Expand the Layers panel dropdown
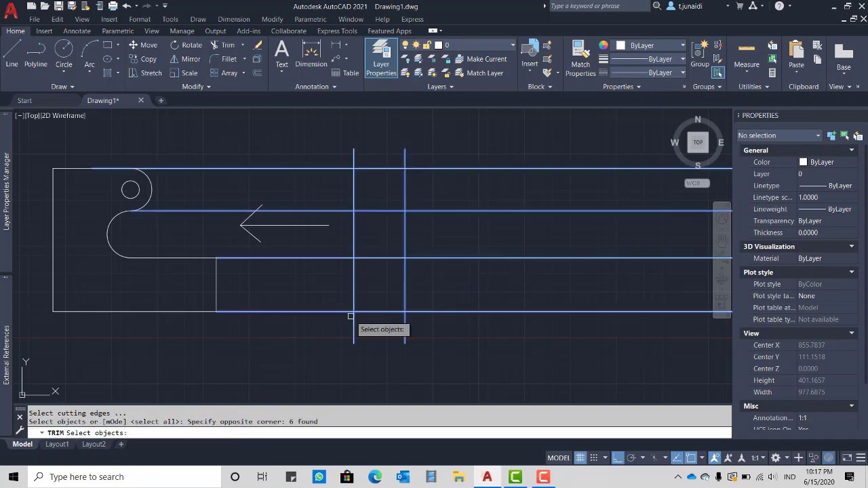 pyautogui.click(x=441, y=87)
